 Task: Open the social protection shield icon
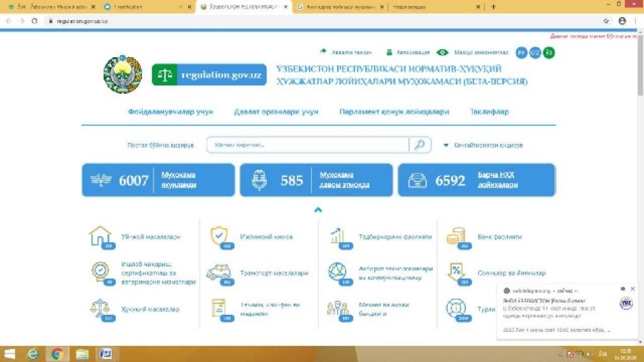[x=219, y=236]
